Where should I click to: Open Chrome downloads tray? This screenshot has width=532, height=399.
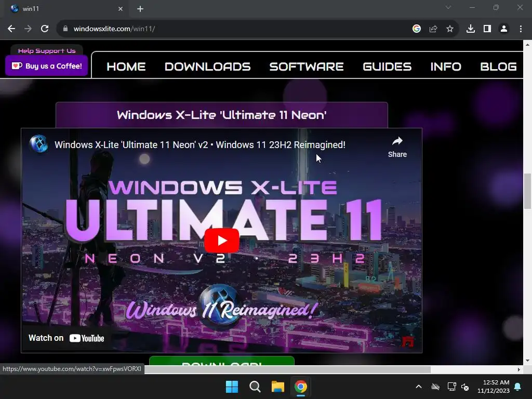tap(471, 29)
